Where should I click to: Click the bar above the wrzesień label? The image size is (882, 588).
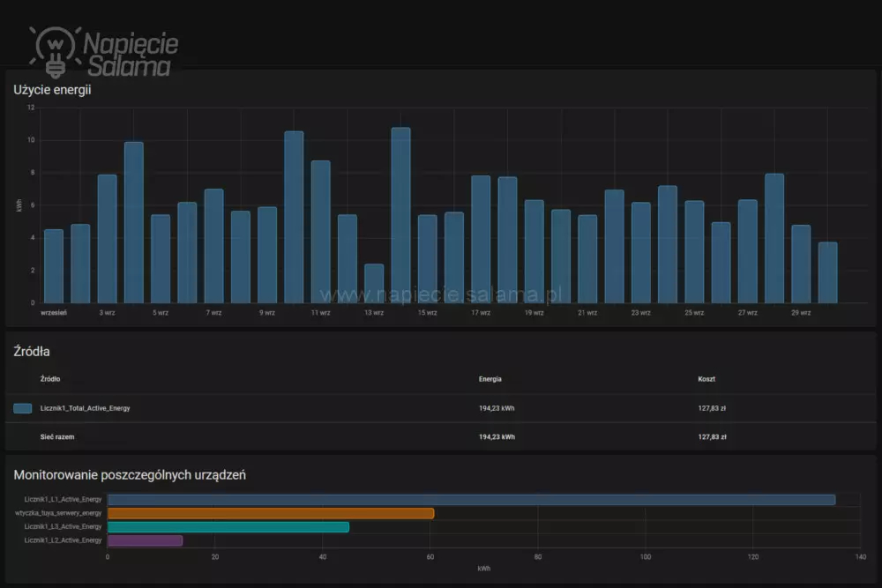[54, 265]
